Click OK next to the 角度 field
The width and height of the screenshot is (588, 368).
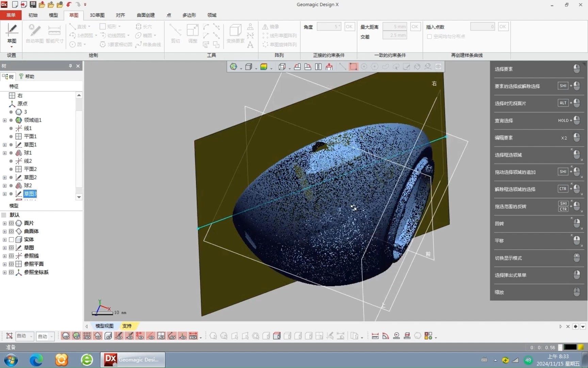349,26
